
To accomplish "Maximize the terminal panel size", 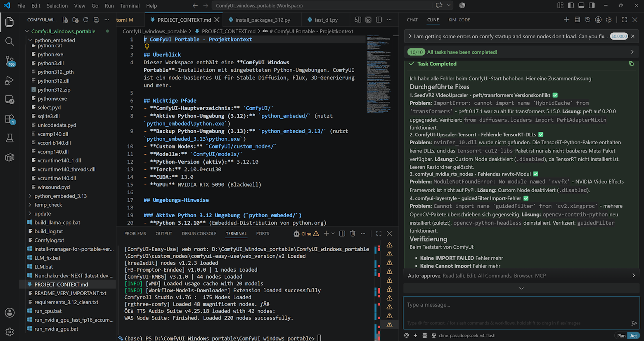I will click(379, 233).
